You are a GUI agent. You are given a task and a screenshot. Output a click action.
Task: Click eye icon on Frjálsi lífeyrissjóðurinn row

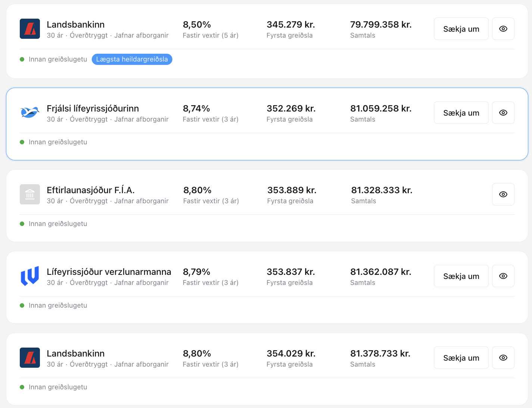(x=503, y=113)
